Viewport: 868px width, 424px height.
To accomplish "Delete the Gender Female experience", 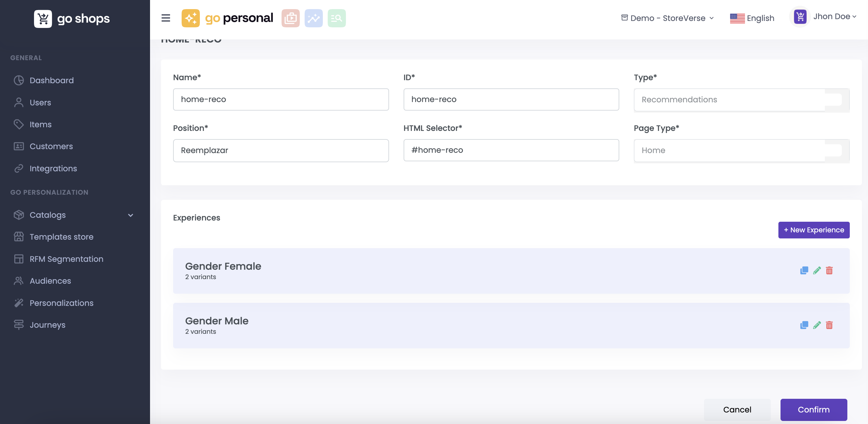I will [x=829, y=270].
